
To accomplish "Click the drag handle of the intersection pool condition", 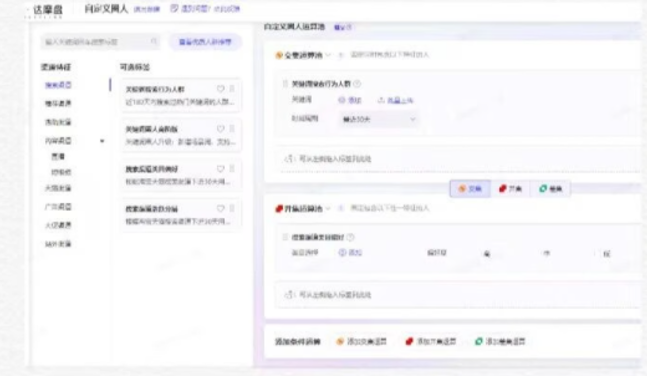I will (285, 84).
